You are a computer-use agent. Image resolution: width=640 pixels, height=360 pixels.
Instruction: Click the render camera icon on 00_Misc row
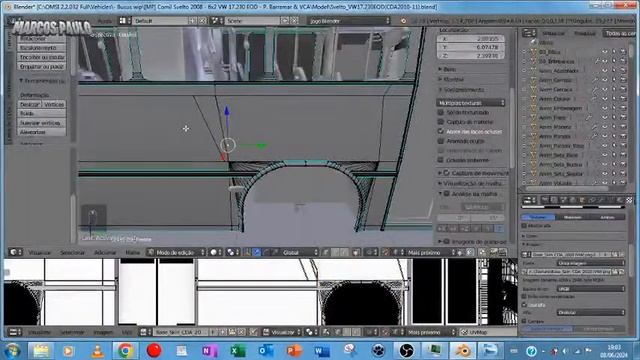pyautogui.click(x=623, y=52)
